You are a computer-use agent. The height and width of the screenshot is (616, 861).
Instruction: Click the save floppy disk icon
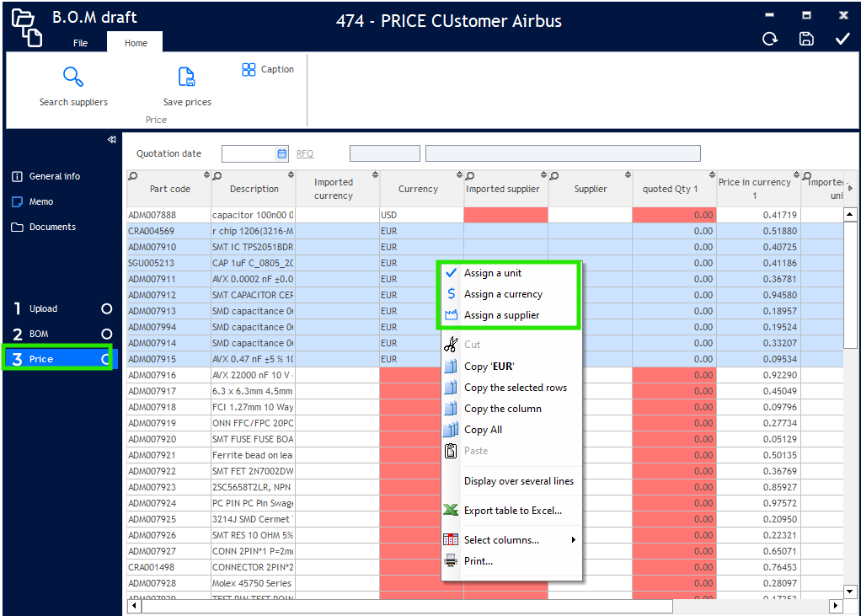(x=806, y=39)
